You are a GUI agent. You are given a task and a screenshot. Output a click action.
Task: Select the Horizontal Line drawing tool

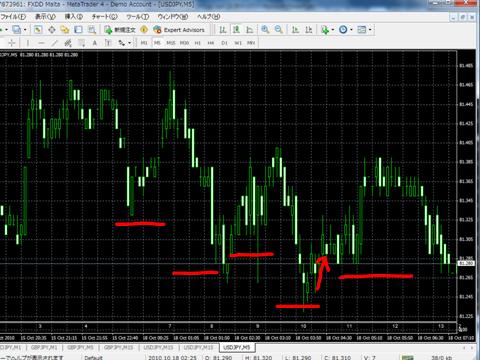[x=41, y=43]
